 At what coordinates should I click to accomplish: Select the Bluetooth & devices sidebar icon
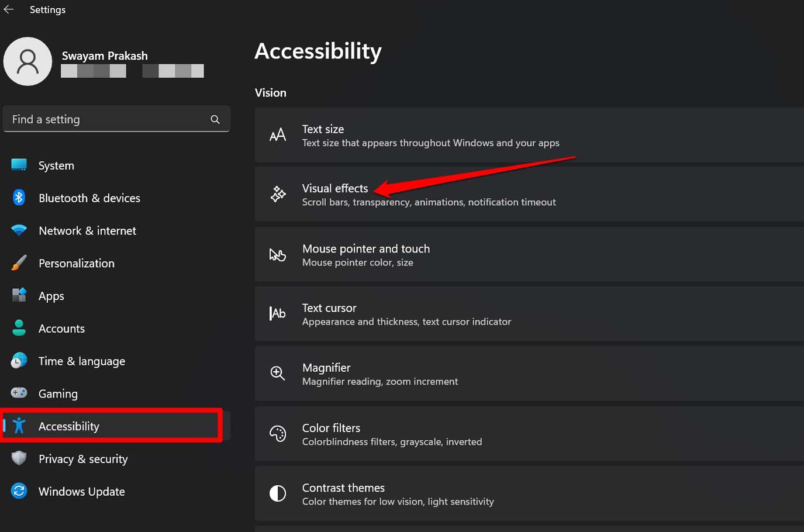point(19,198)
